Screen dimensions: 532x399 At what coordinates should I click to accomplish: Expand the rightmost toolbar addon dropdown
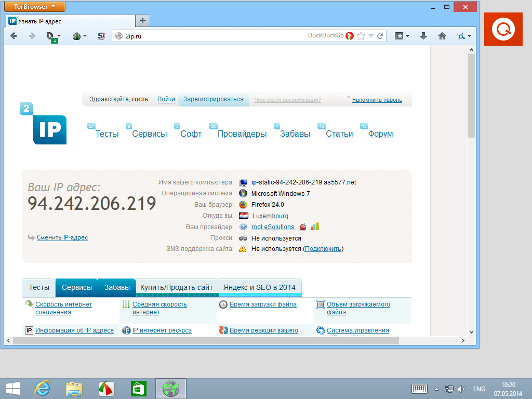[x=469, y=36]
